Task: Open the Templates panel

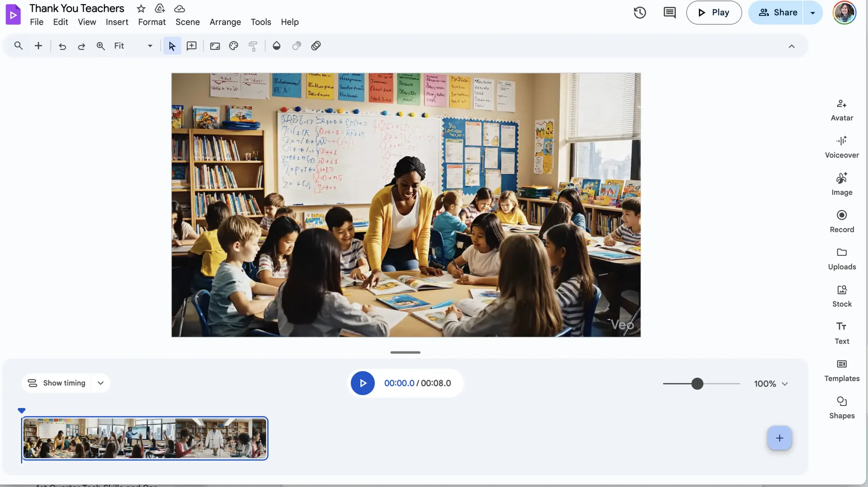Action: pos(842,370)
